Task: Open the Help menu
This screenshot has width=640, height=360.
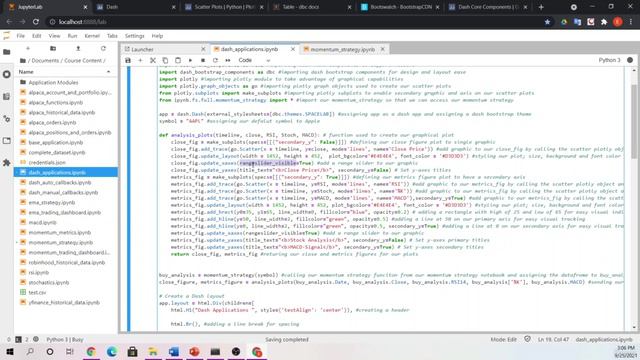Action: [x=157, y=36]
